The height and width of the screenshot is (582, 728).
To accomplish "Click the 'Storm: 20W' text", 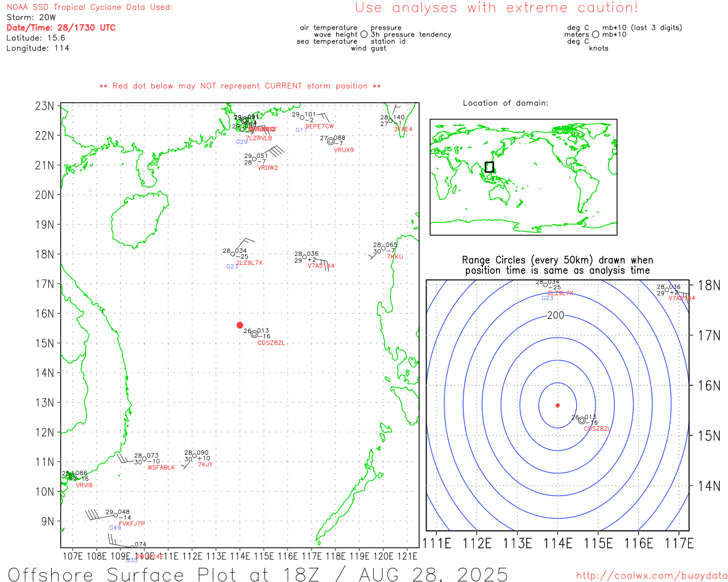I will pyautogui.click(x=31, y=17).
